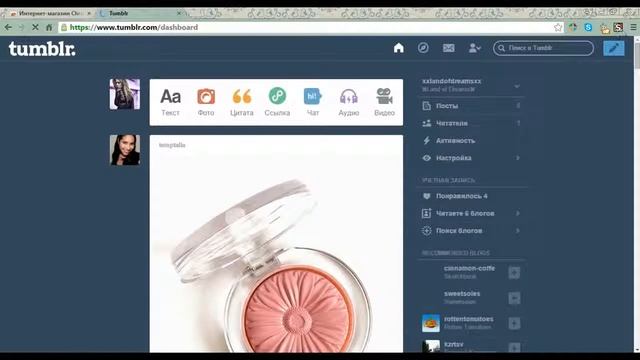Open the rottentomatoes recommended blog
The image size is (640, 360).
[469, 319]
